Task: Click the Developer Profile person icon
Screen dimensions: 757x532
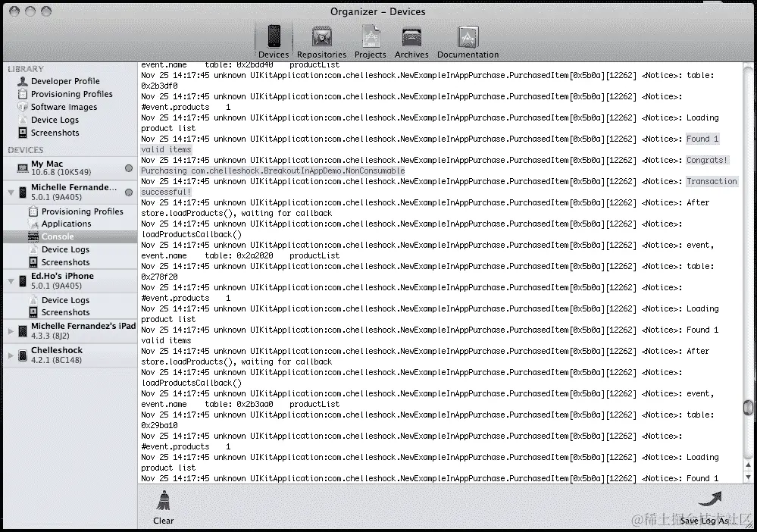Action: pos(22,81)
